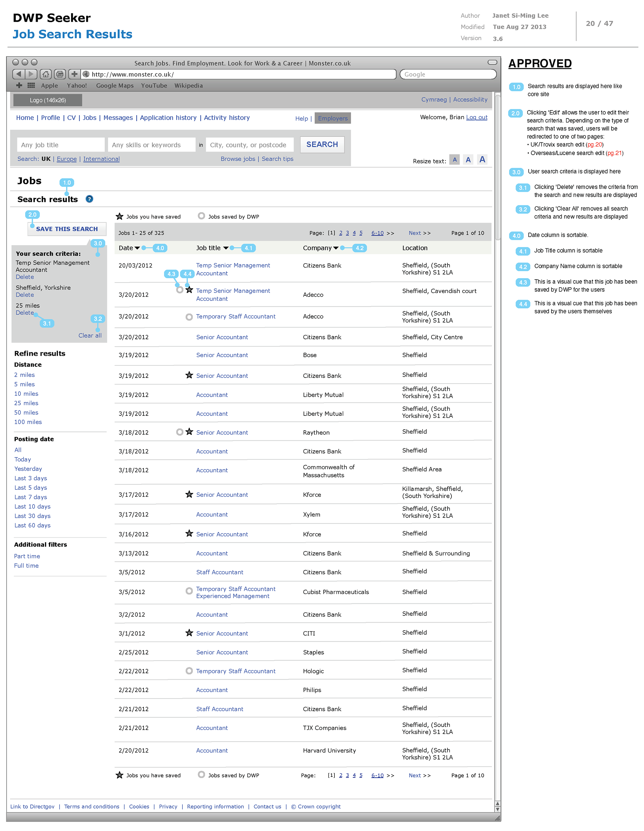
Task: Go to top pagination page 3
Action: [x=347, y=233]
